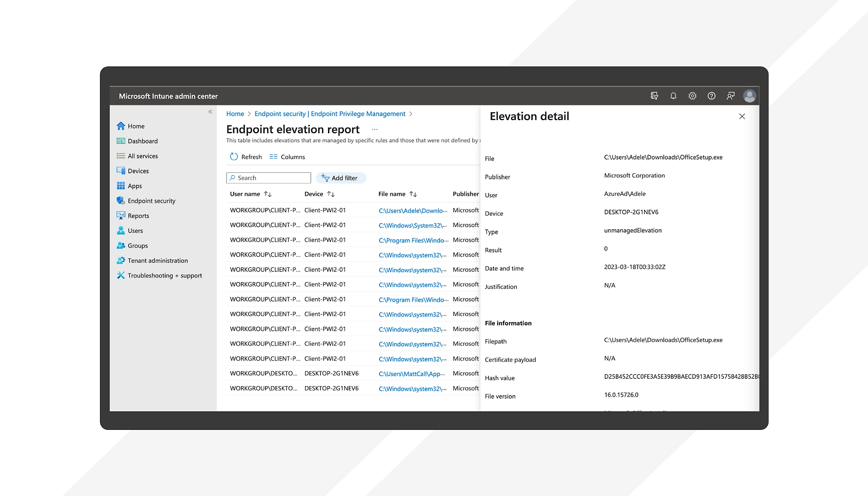This screenshot has height=496, width=868.
Task: Collapse the left navigation sidebar
Action: (x=210, y=112)
